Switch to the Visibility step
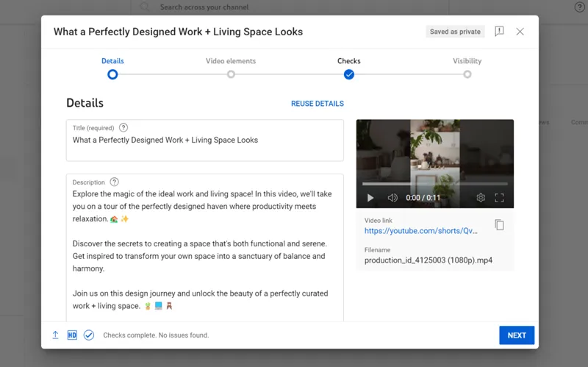 tap(467, 74)
